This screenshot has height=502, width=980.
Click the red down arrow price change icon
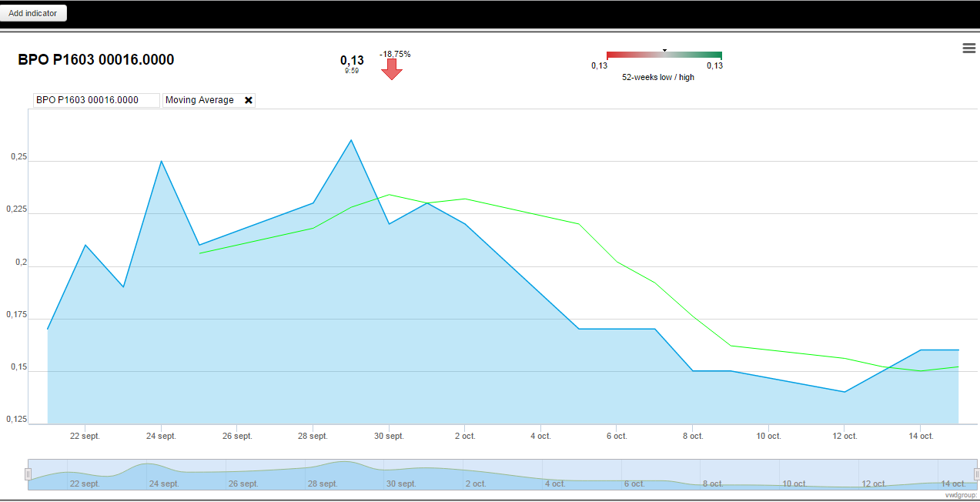392,69
